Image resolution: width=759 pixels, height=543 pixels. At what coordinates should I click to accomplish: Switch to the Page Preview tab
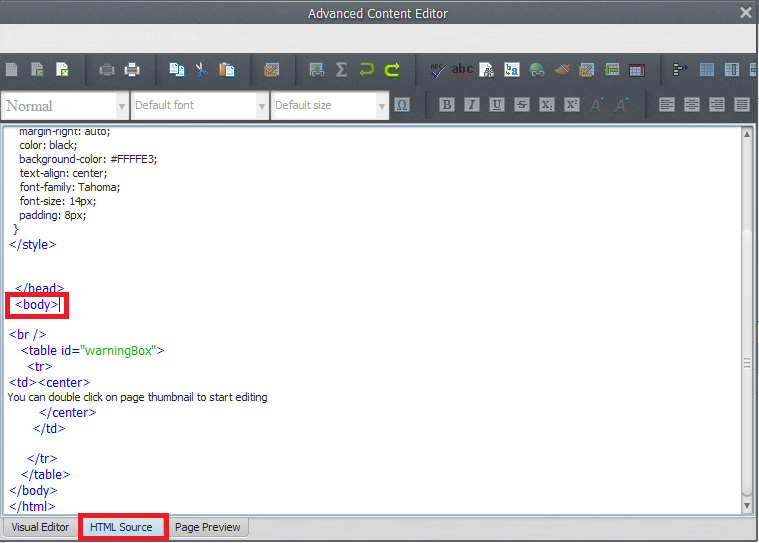(207, 527)
